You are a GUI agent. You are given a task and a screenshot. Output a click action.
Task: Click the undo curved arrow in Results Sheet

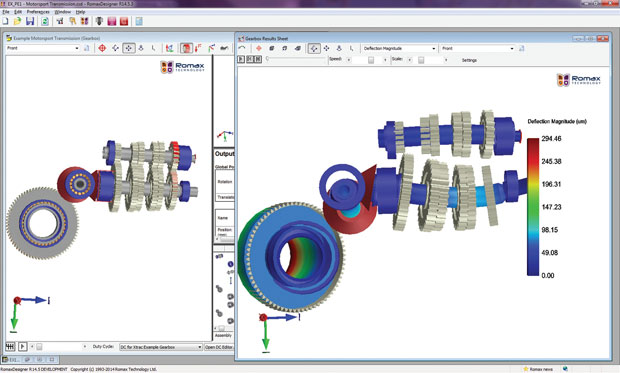coord(242,48)
